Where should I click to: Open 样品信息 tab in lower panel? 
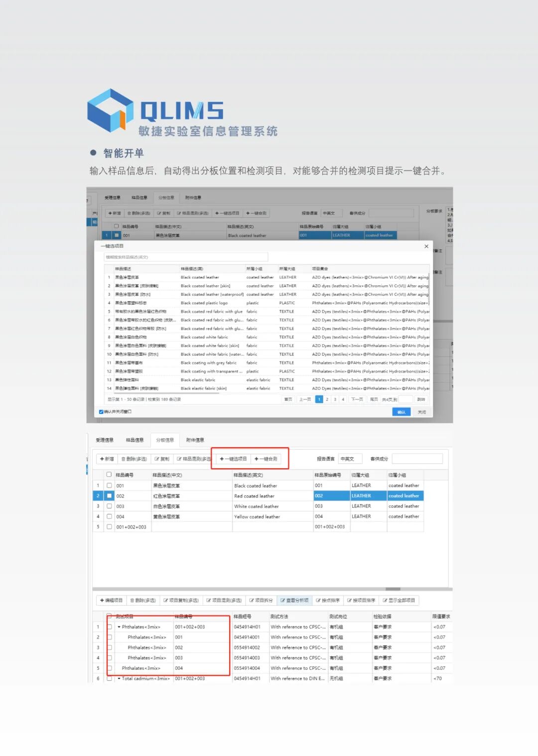point(134,440)
